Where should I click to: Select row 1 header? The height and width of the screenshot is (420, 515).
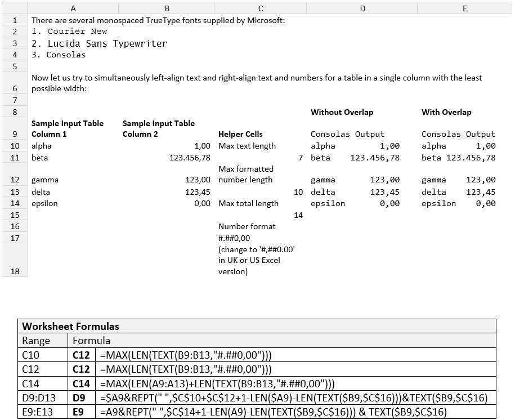coord(15,20)
